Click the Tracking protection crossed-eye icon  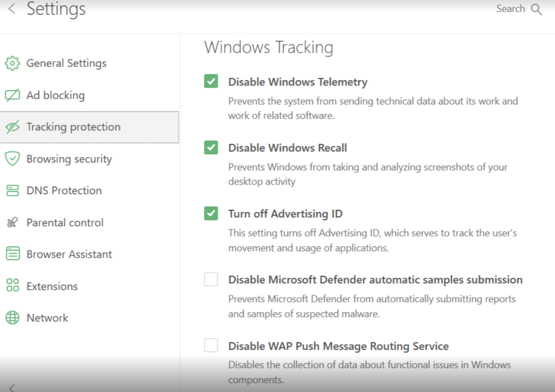pyautogui.click(x=12, y=127)
